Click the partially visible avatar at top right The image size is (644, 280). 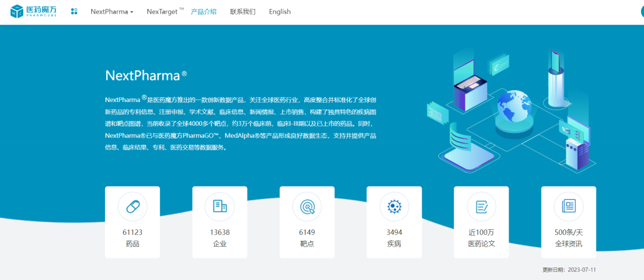coord(641,11)
